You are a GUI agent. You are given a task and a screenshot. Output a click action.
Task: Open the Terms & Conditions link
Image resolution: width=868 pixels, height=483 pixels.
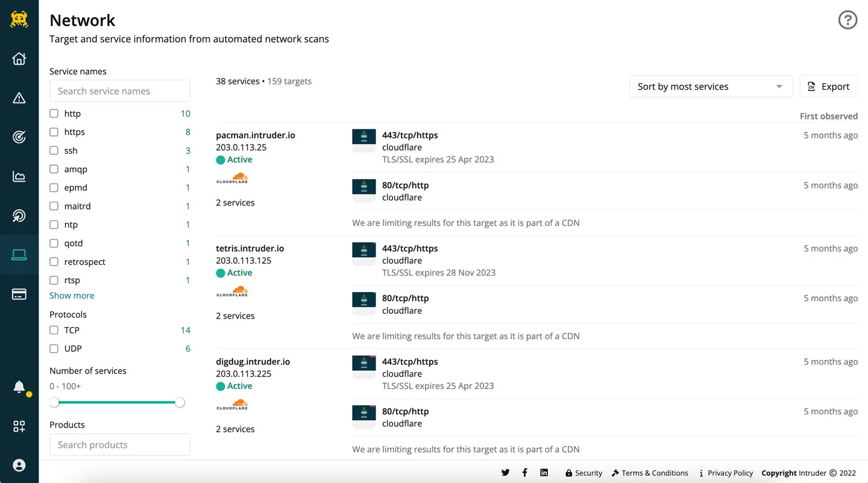pyautogui.click(x=650, y=473)
